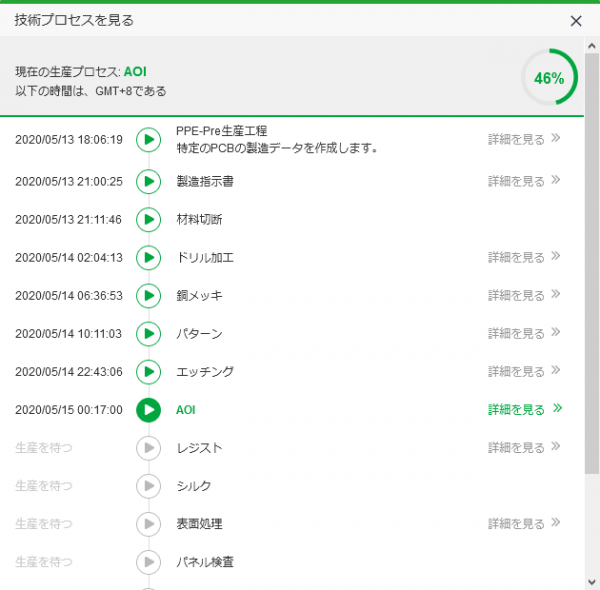Click the ドリル加工 step icon
This screenshot has height=590, width=600.
[148, 258]
